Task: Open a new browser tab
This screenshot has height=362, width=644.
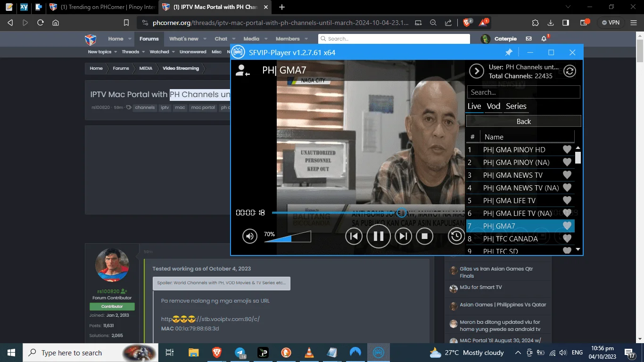Action: 282,7
